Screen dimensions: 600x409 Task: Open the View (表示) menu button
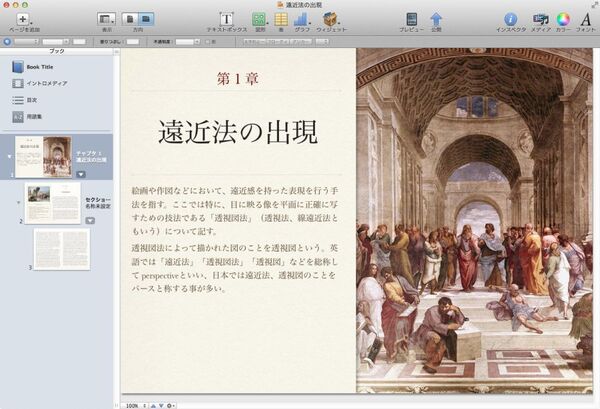click(106, 19)
